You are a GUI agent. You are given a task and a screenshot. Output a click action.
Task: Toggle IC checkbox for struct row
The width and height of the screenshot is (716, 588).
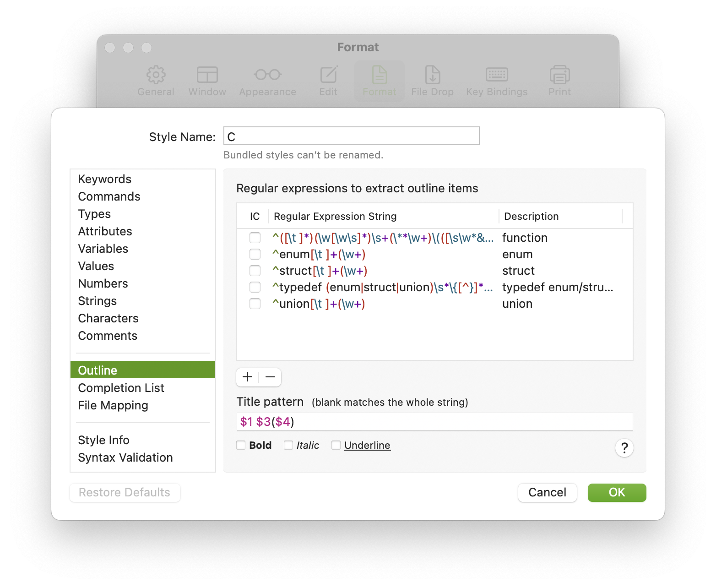point(255,271)
